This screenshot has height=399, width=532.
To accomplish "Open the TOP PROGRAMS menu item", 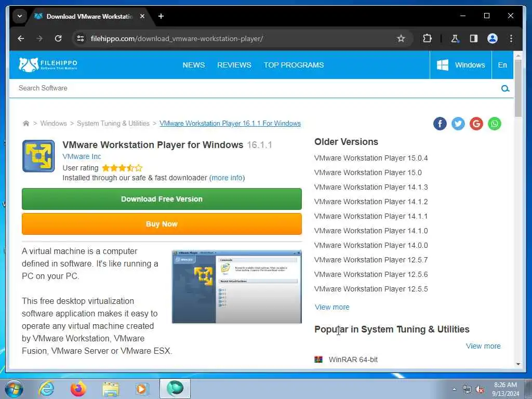I will (294, 65).
